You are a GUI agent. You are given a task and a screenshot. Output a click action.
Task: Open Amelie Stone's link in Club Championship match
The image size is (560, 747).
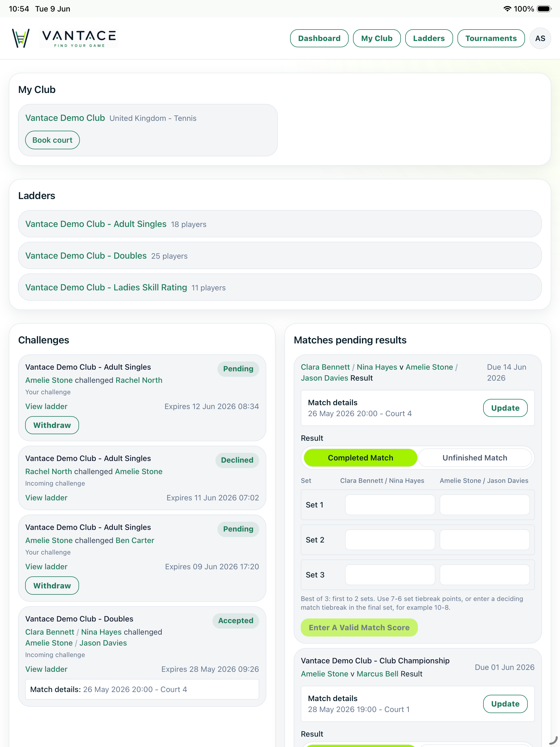324,674
